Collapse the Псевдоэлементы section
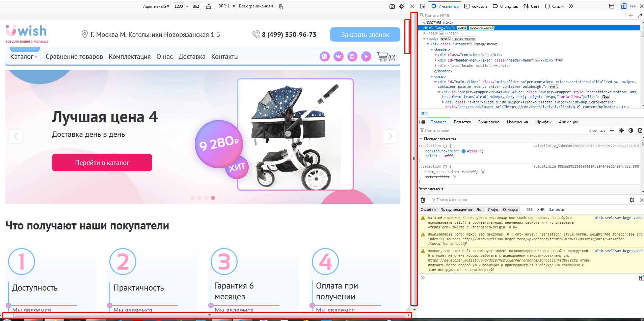Screen dimensions: 644x321 coord(421,139)
